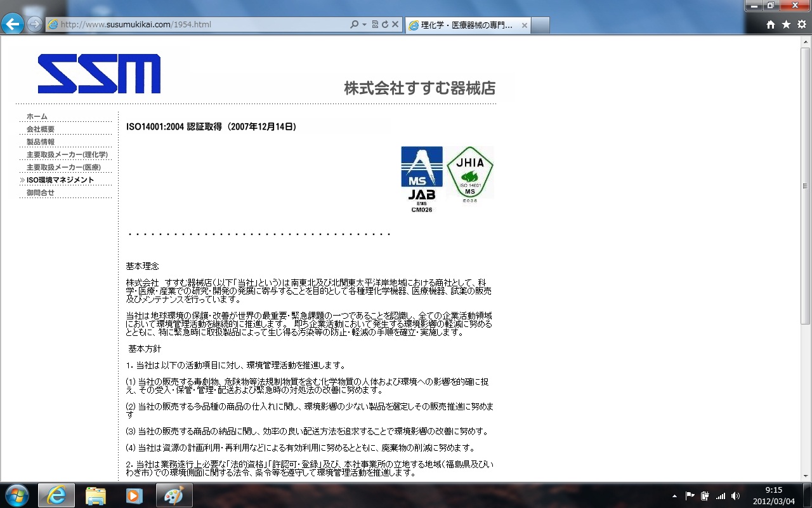Open the 御問合せ navigation link
This screenshot has width=812, height=508.
(x=41, y=193)
